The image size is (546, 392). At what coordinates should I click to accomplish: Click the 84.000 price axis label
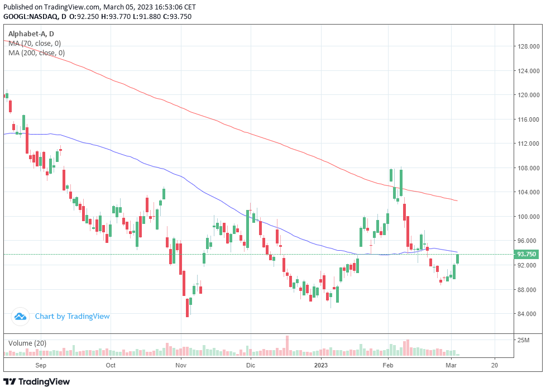pyautogui.click(x=527, y=314)
